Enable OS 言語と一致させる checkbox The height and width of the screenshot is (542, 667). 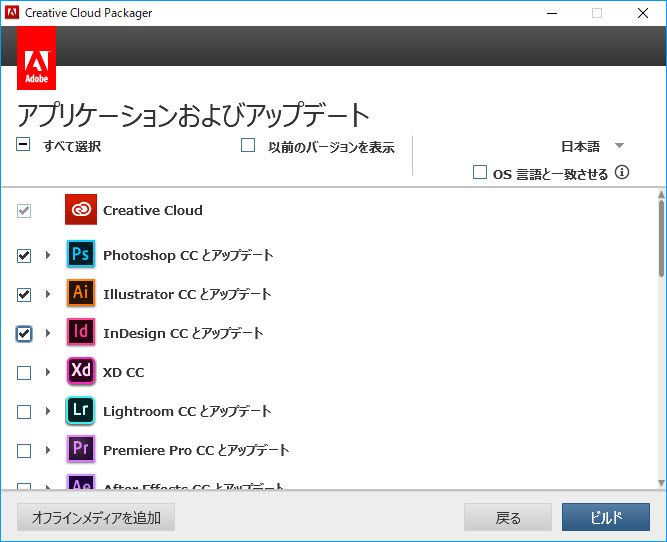coord(480,172)
